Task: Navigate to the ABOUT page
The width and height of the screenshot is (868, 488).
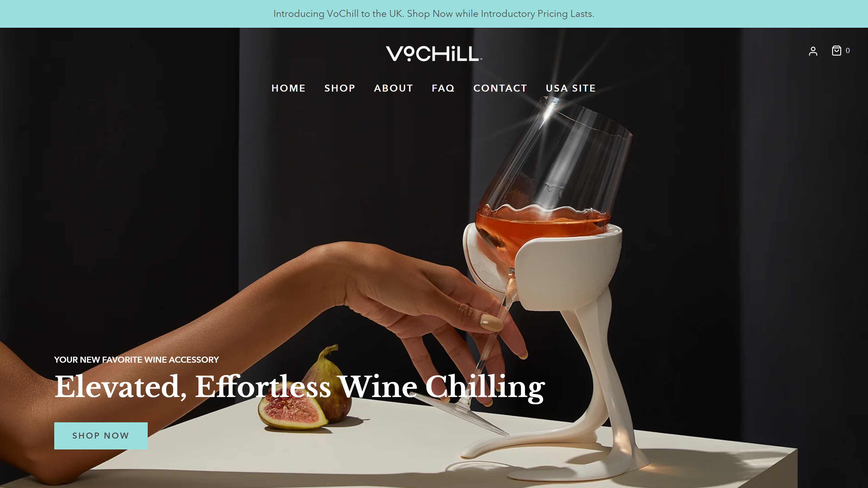Action: tap(393, 88)
